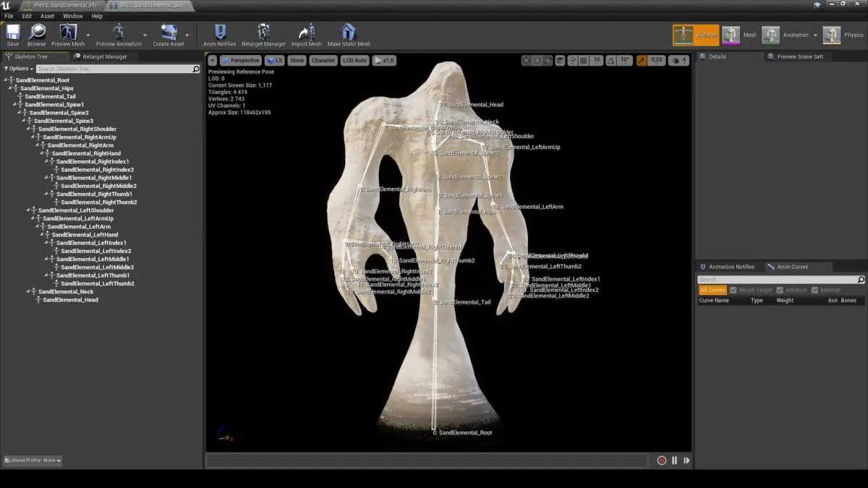The image size is (868, 488).
Task: Click the Preview Animation icon
Action: 119,32
